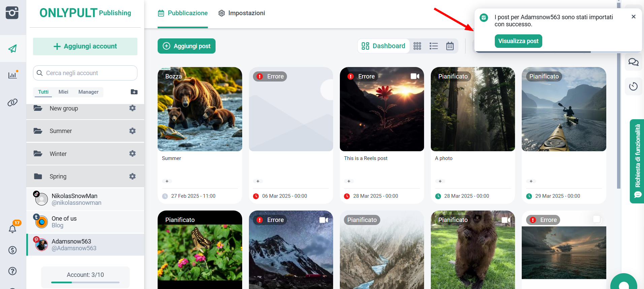This screenshot has width=644, height=289.
Task: Click the link chain sidebar icon
Action: [x=12, y=102]
